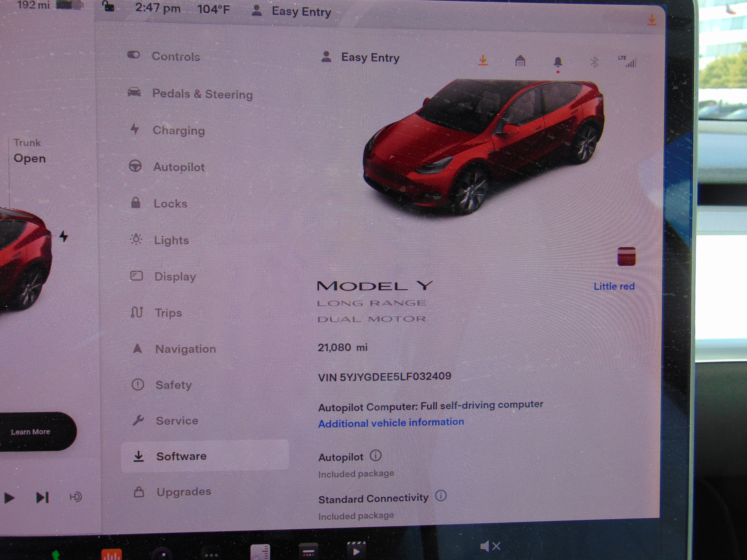The width and height of the screenshot is (747, 560).
Task: Open the Lights settings
Action: [x=160, y=240]
